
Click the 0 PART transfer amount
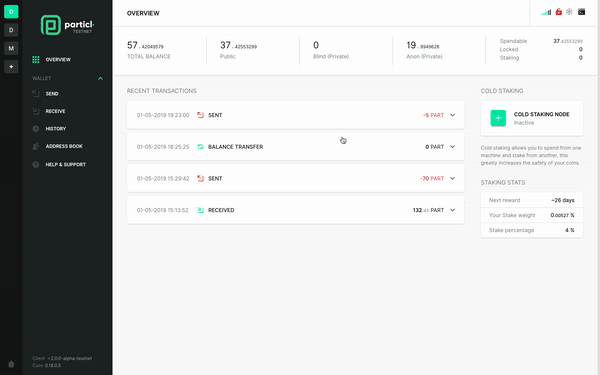435,147
